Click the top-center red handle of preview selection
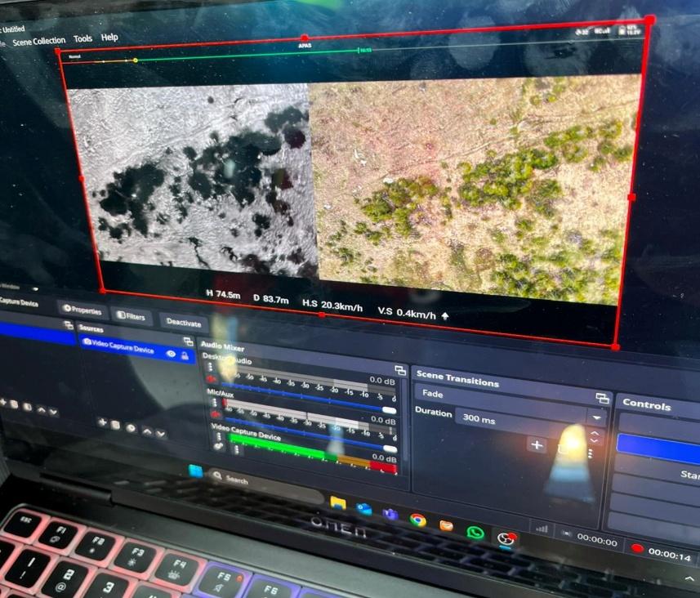 pos(305,38)
